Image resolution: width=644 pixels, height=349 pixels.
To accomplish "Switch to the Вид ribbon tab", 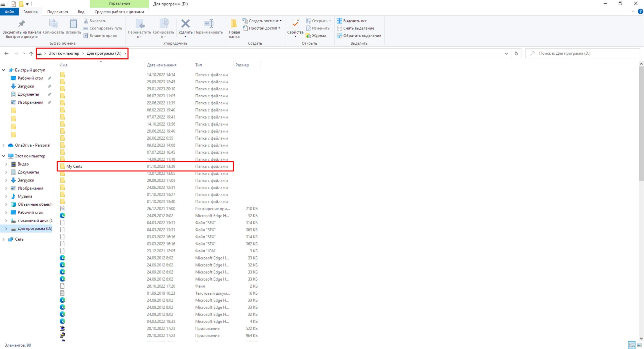I will (81, 12).
